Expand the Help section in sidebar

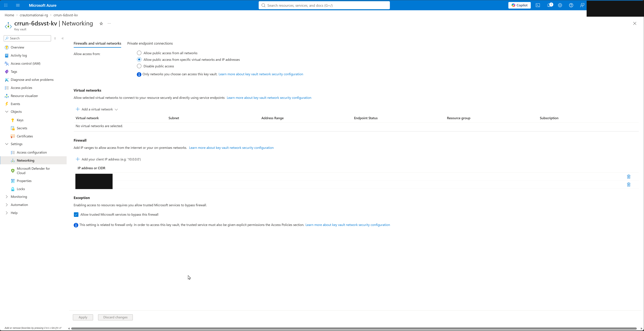pyautogui.click(x=7, y=213)
